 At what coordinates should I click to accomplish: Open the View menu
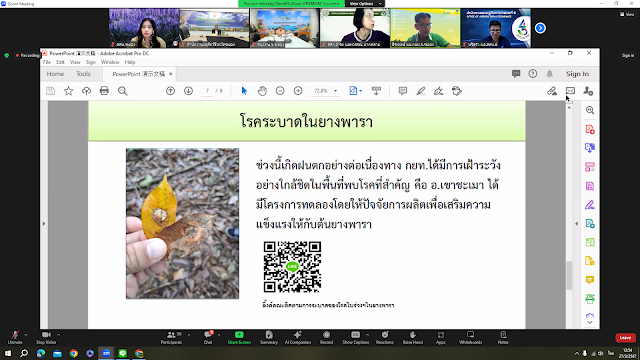point(75,62)
